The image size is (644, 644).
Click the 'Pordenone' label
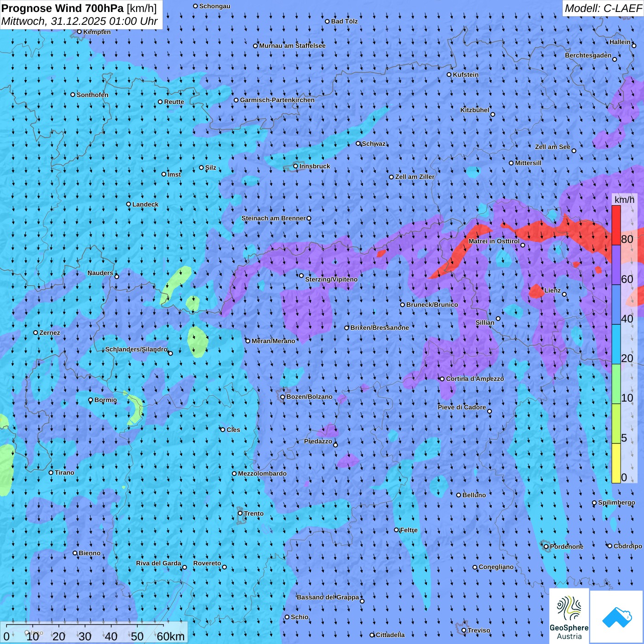point(567,546)
